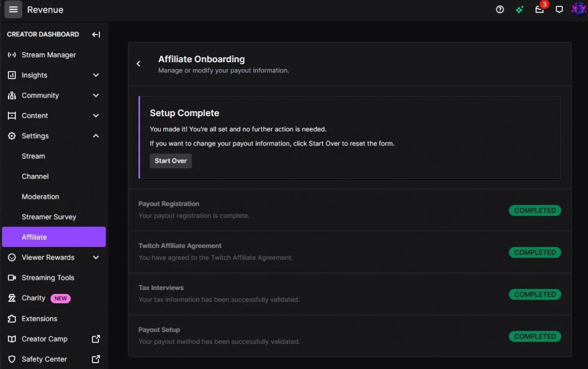This screenshot has height=369, width=588.
Task: Click the Revenue page title
Action: point(45,10)
